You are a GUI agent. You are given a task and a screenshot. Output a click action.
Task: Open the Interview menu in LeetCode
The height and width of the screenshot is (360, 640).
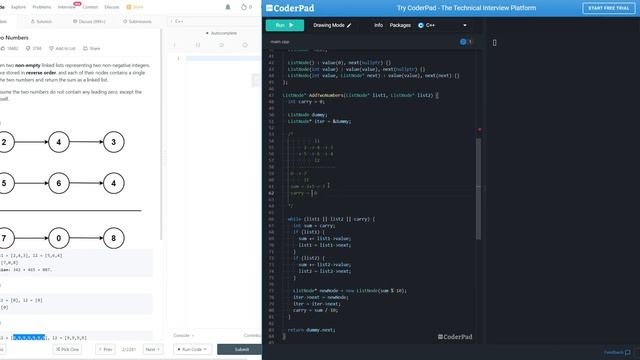click(67, 7)
